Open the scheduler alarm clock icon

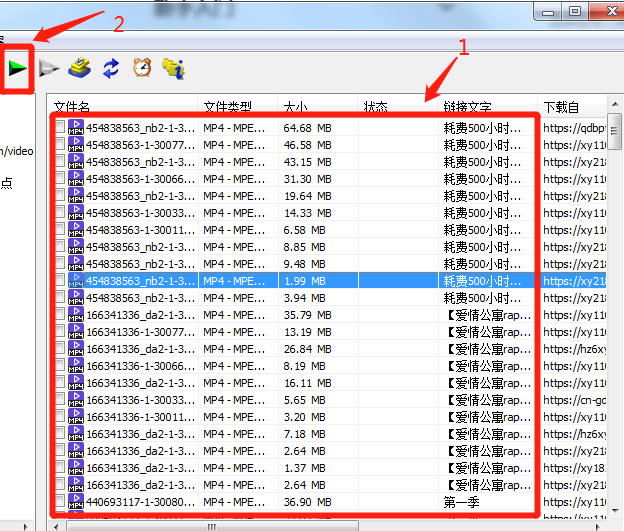(x=142, y=68)
